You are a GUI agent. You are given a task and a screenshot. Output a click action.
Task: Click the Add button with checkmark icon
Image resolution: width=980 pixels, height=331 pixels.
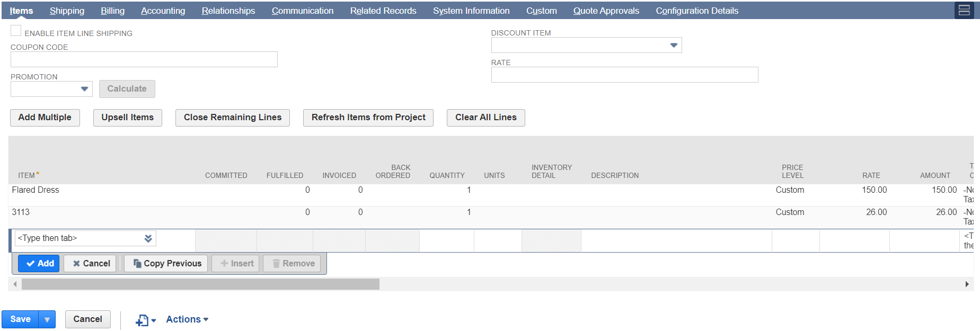39,263
